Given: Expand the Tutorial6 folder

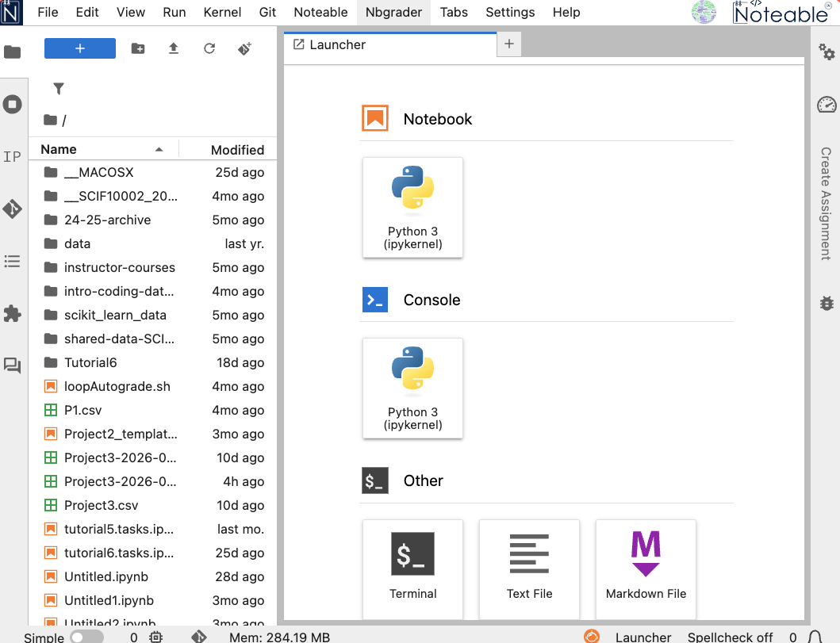Looking at the screenshot, I should pos(90,362).
